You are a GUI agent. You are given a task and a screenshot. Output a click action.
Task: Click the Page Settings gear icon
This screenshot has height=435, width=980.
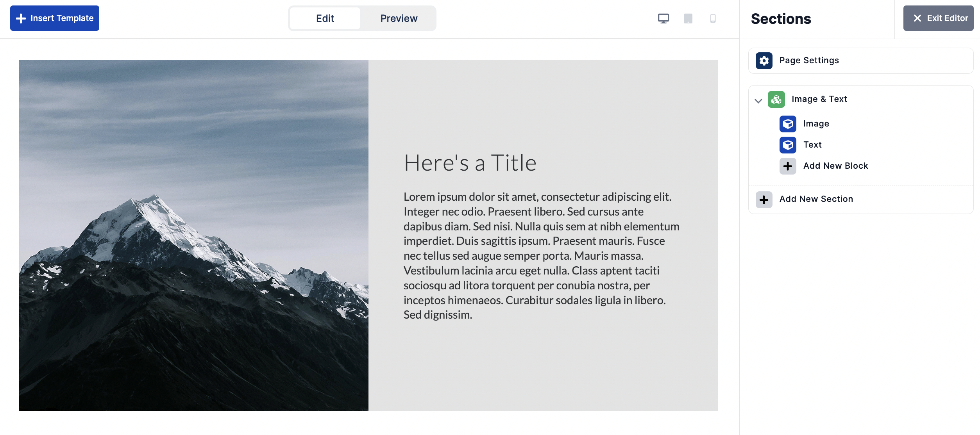pos(764,61)
